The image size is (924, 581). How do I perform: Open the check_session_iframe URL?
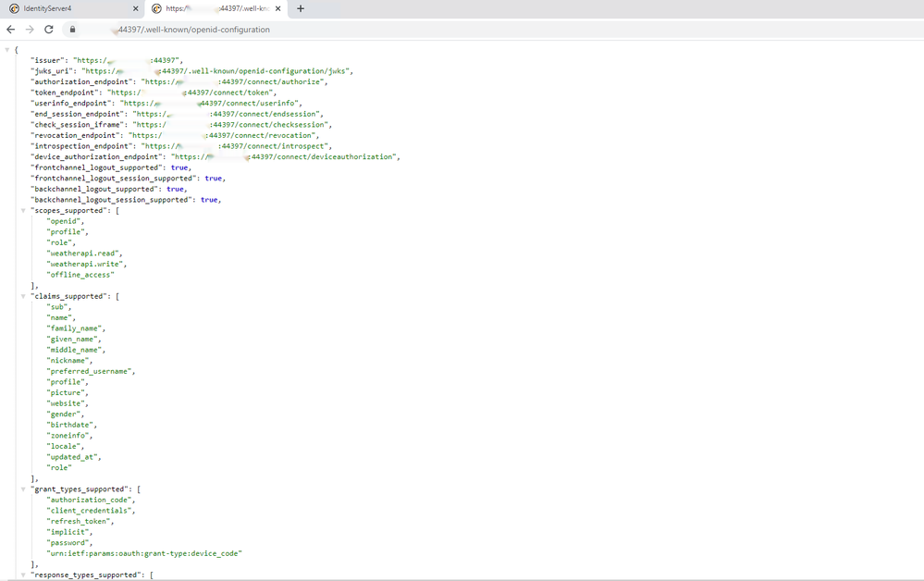[x=230, y=125]
